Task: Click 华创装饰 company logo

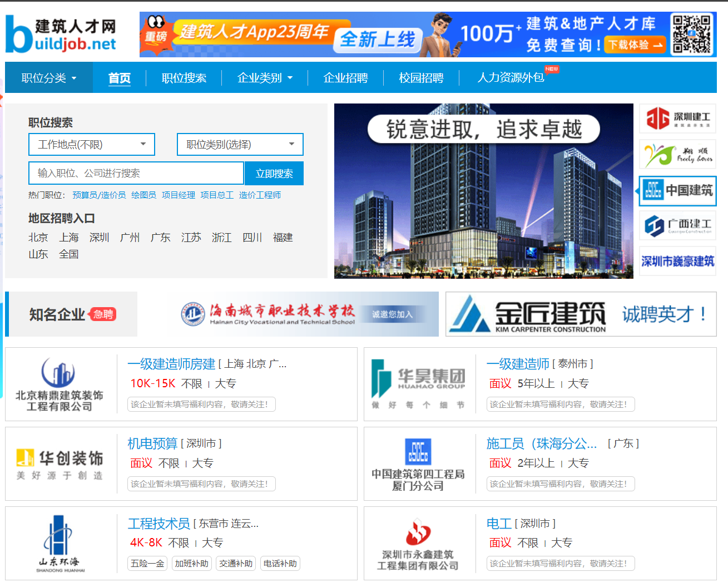Action: (60, 464)
